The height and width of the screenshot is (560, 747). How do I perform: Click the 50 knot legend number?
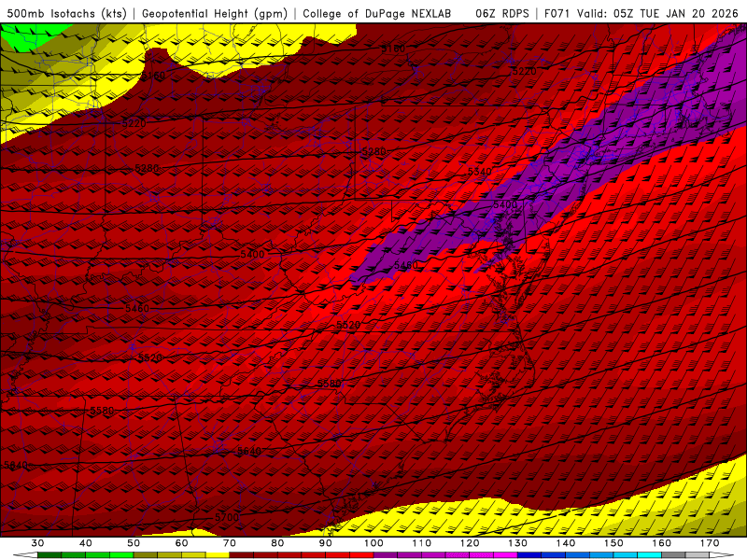click(134, 543)
